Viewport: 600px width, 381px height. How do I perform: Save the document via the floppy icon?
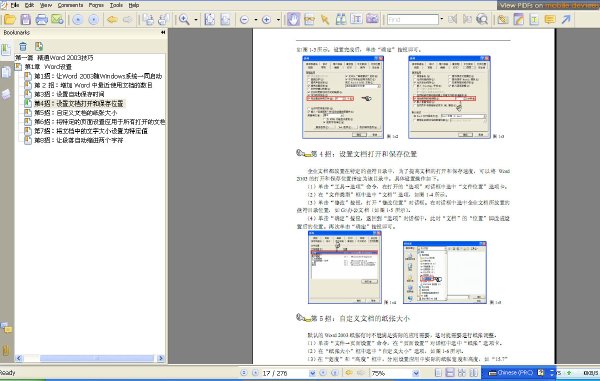25,19
